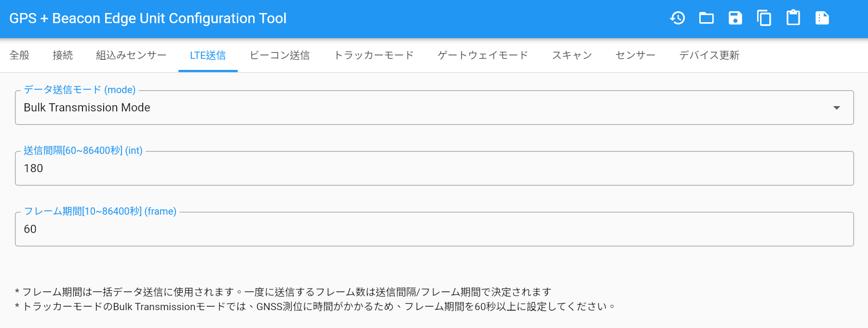Click the history restore icon

click(678, 18)
